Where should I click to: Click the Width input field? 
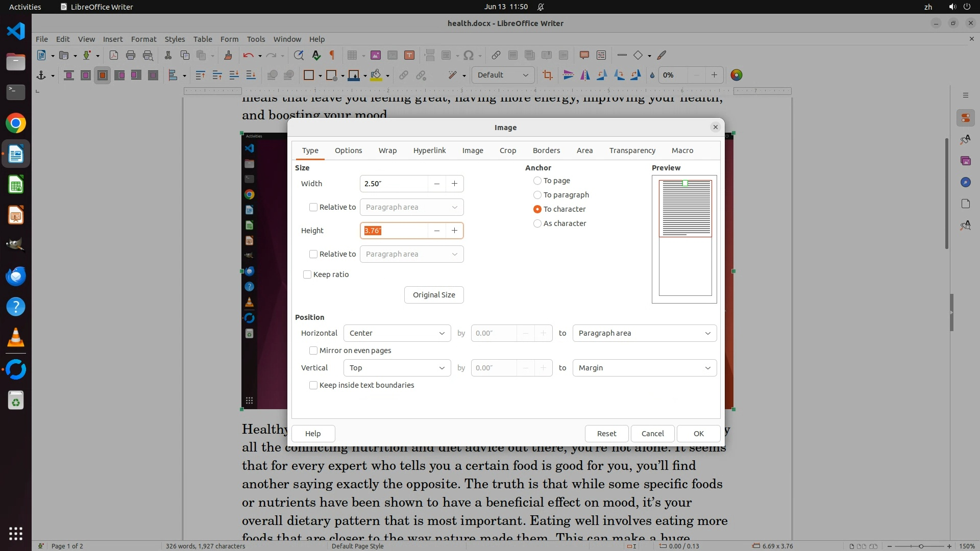coord(393,184)
